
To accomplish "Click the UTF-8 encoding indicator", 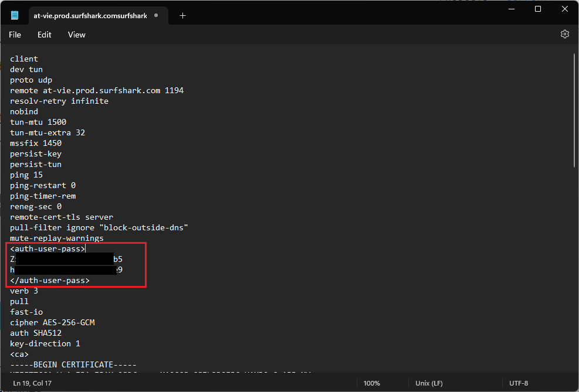I will tap(518, 383).
